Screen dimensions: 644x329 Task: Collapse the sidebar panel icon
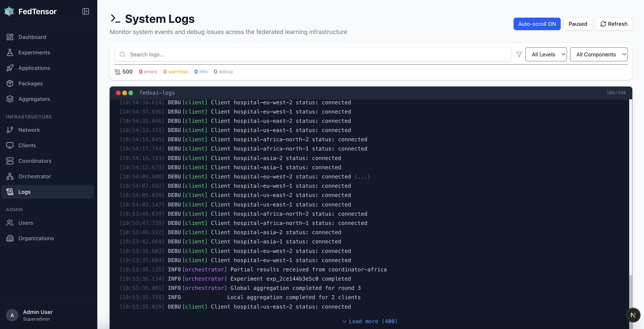[x=85, y=12]
